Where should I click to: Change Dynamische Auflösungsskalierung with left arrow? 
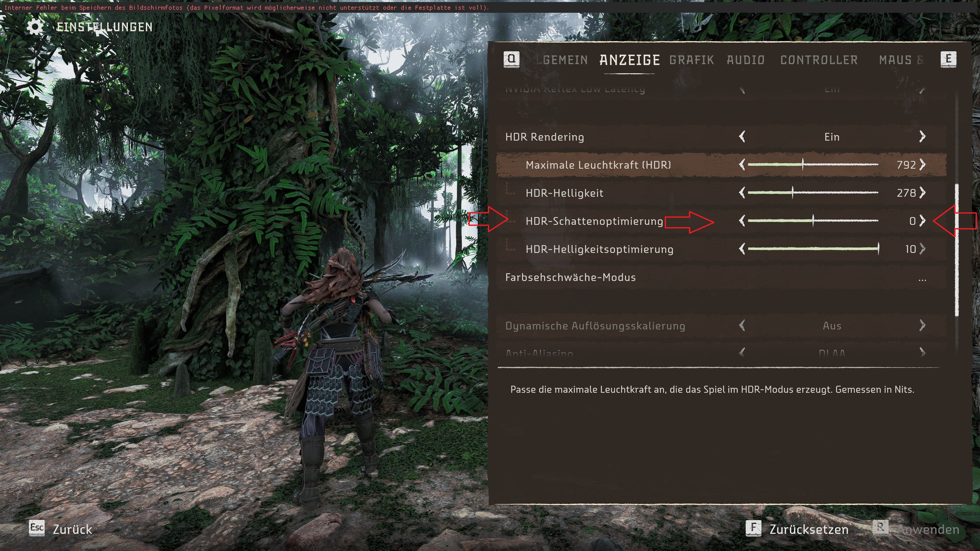point(742,325)
